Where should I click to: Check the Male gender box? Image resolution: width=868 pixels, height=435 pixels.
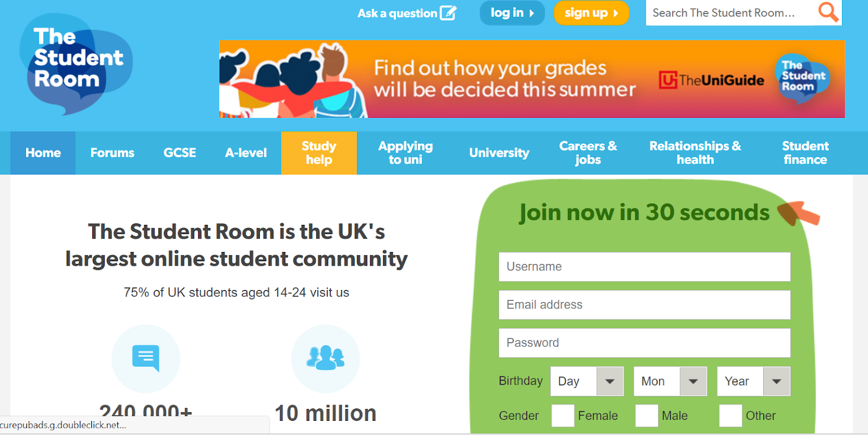click(647, 415)
